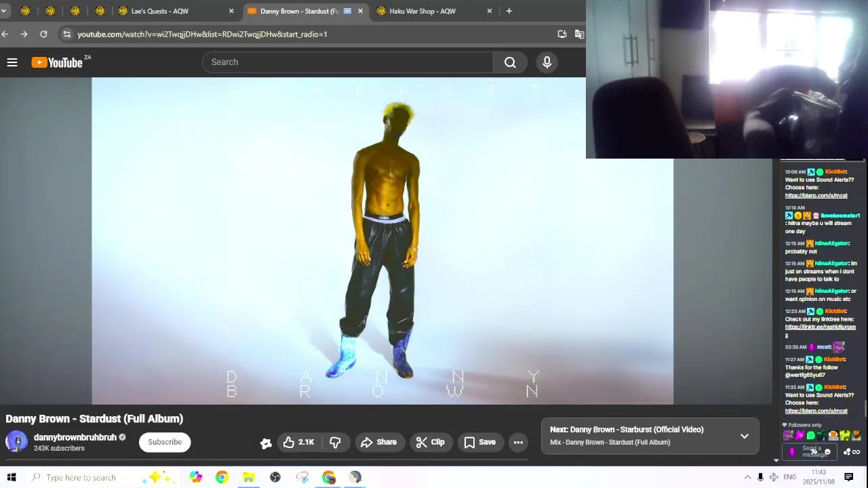Pick the green emote in chat emote row
This screenshot has height=488, width=868.
click(x=810, y=436)
